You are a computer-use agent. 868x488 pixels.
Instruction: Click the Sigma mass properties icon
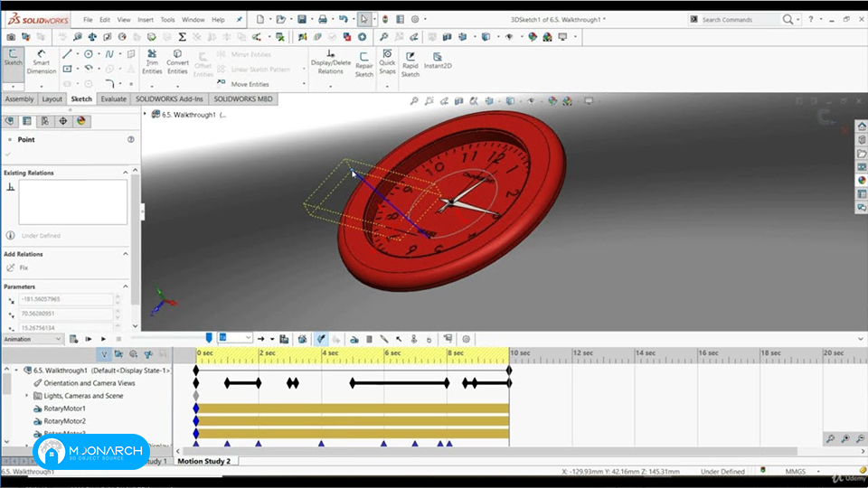182,37
